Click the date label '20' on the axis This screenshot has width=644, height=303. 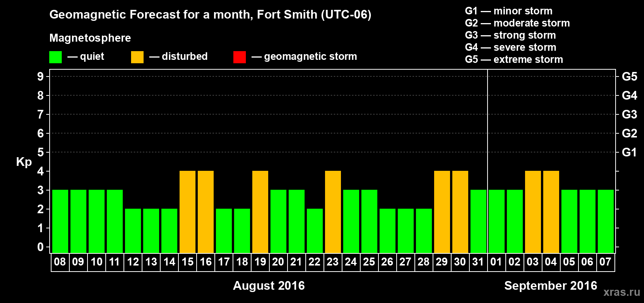click(x=278, y=262)
